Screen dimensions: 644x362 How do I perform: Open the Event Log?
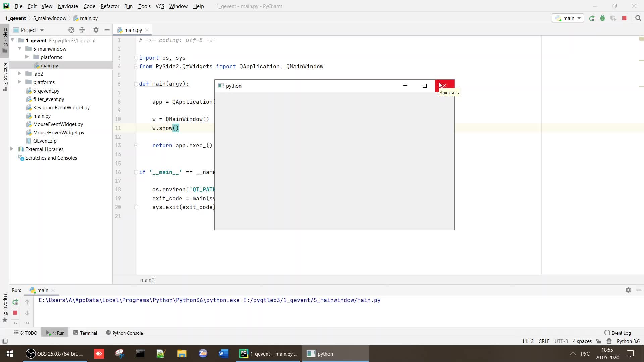point(618,333)
